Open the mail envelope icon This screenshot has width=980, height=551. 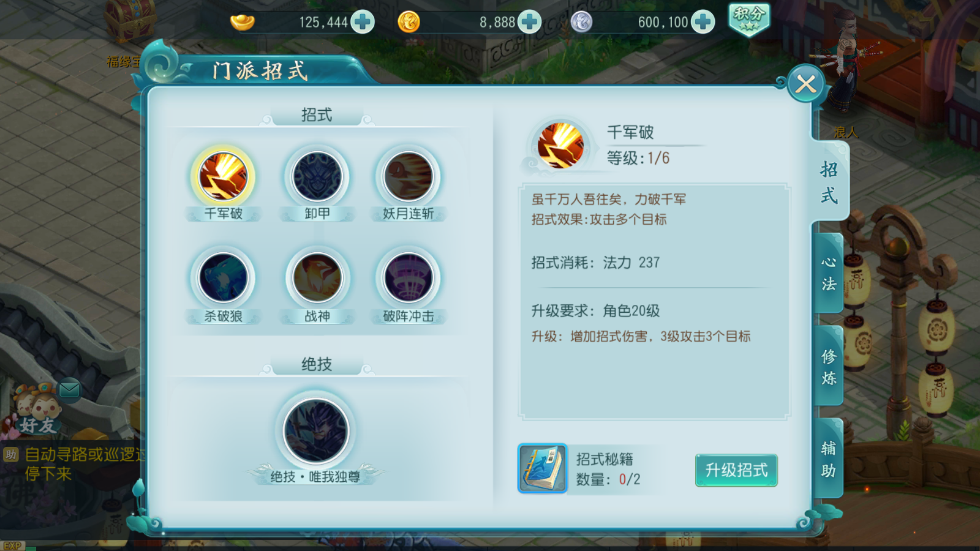(69, 389)
